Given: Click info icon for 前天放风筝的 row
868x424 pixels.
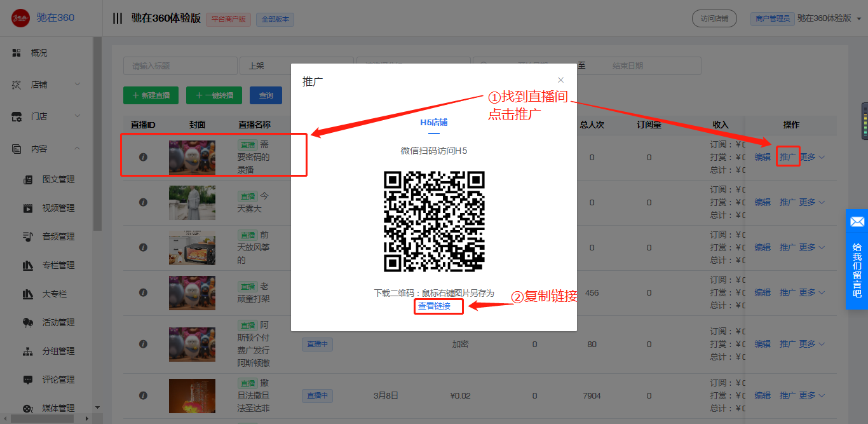Looking at the screenshot, I should click(x=143, y=247).
